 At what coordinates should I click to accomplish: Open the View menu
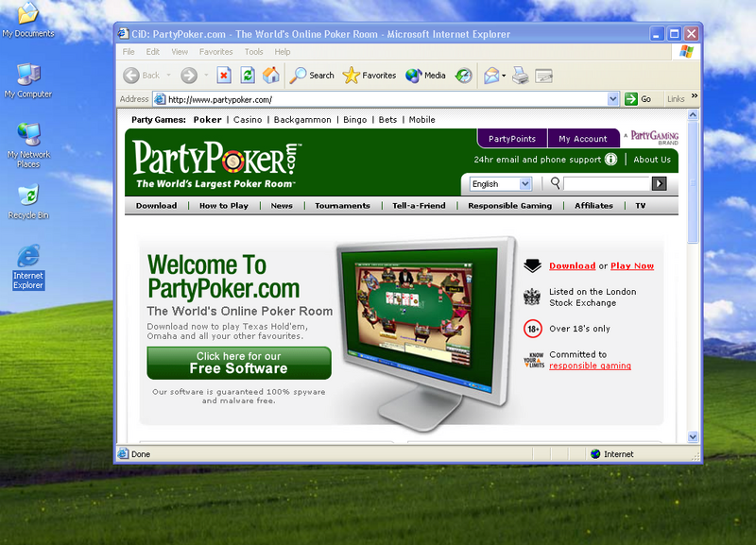(180, 52)
